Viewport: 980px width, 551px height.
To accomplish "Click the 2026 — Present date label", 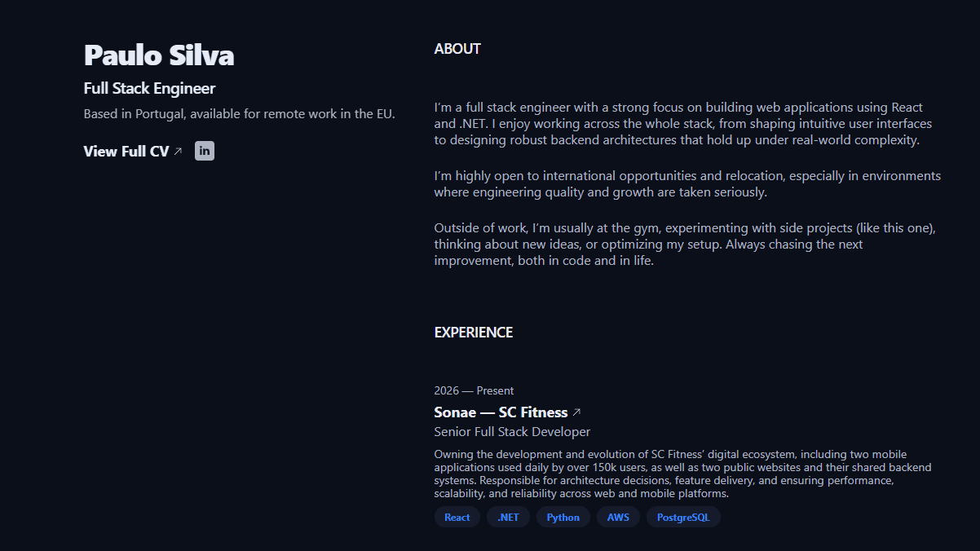I will tap(474, 391).
